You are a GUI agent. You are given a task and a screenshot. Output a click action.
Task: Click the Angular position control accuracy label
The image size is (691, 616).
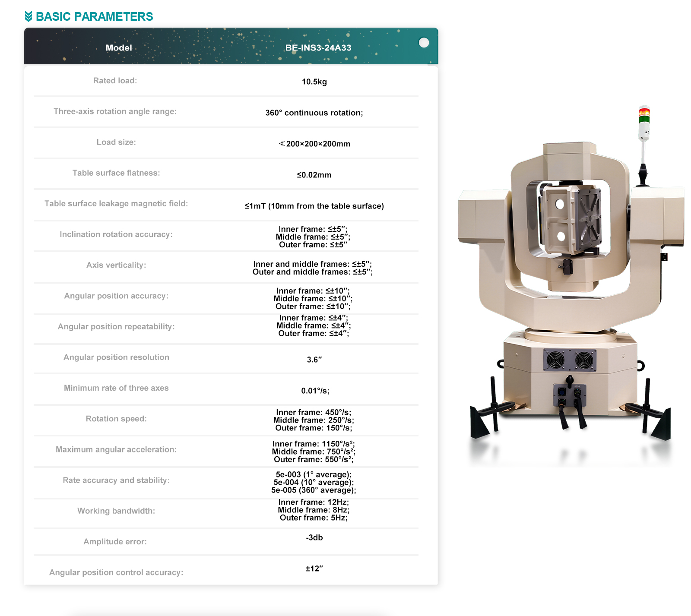click(x=116, y=572)
